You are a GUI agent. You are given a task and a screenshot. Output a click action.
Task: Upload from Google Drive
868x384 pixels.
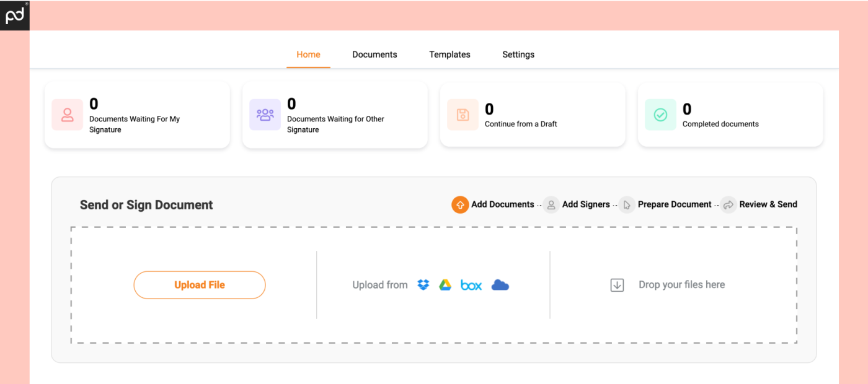(445, 285)
